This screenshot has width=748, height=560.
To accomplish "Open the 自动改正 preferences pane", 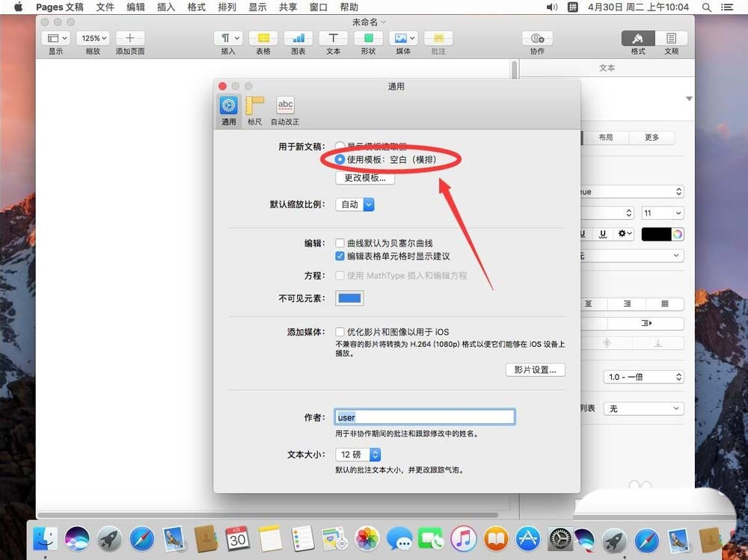I will (285, 108).
